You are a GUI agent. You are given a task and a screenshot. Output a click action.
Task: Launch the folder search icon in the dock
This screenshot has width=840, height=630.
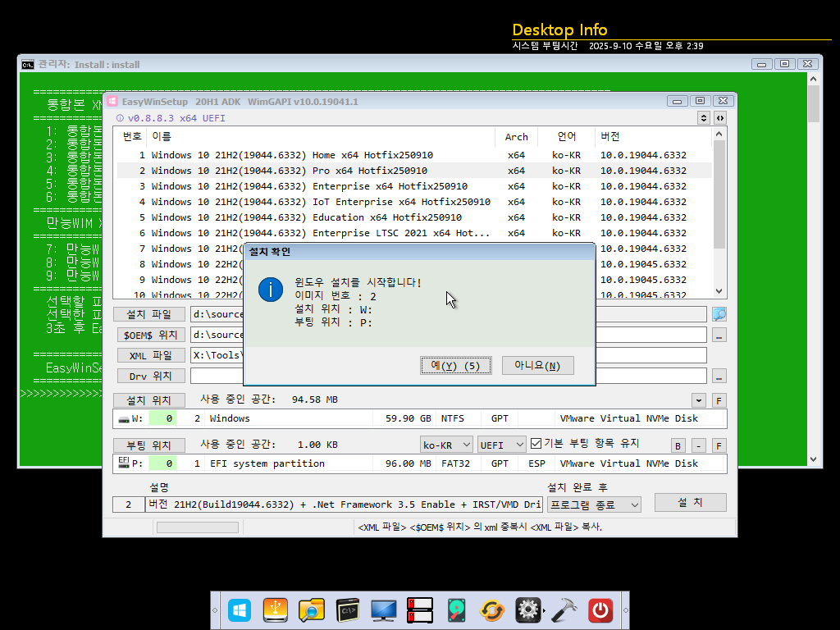point(311,610)
